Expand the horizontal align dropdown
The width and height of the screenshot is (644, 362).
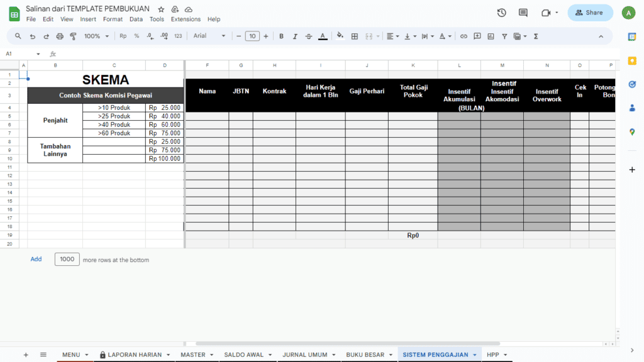coord(392,36)
